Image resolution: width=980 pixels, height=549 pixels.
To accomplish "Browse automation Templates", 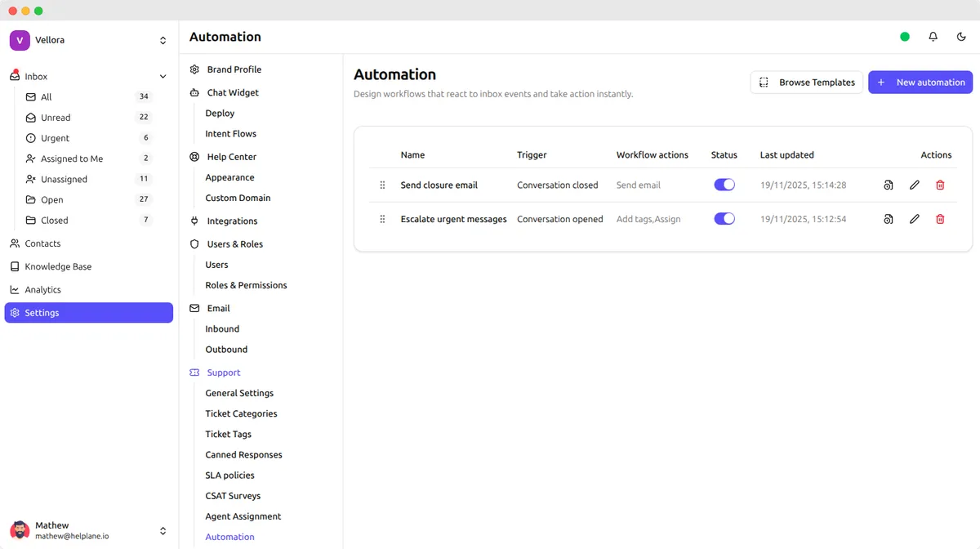I will pyautogui.click(x=806, y=82).
